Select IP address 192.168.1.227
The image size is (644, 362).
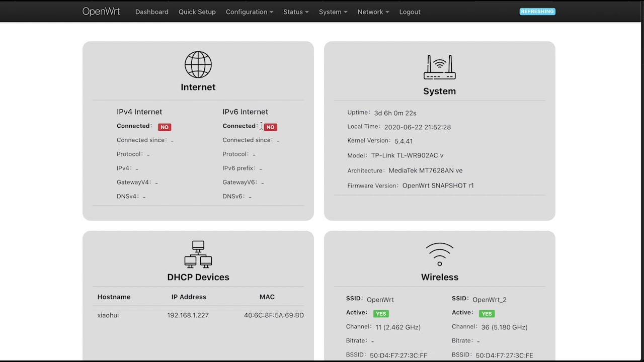click(188, 315)
